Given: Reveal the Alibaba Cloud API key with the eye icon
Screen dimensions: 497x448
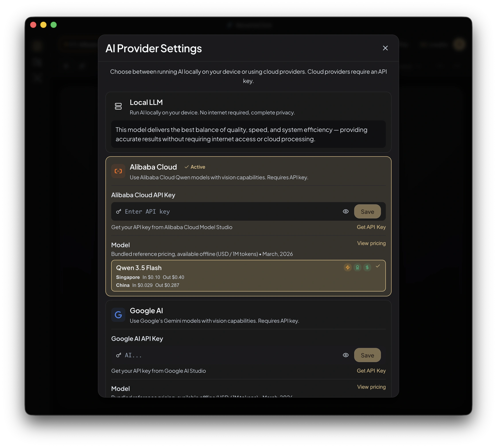Looking at the screenshot, I should tap(346, 211).
